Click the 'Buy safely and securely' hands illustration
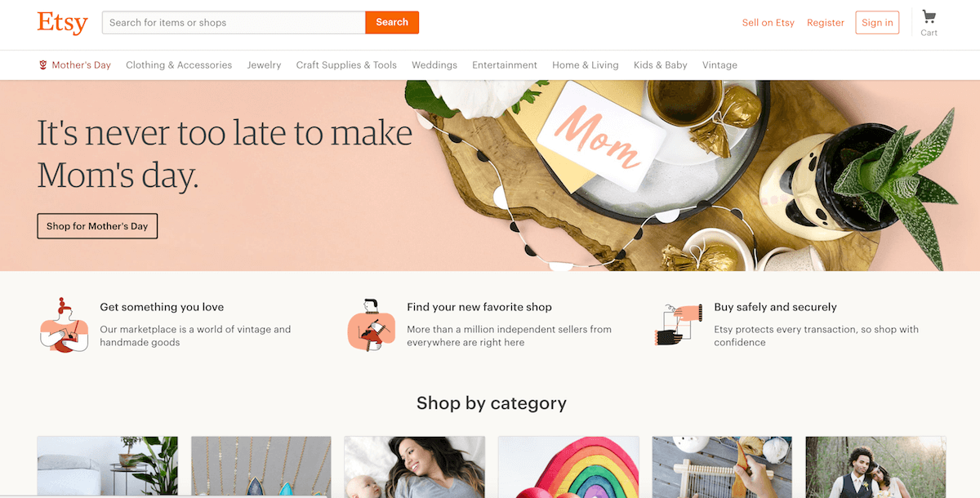Viewport: 980px width, 498px height. coord(679,324)
